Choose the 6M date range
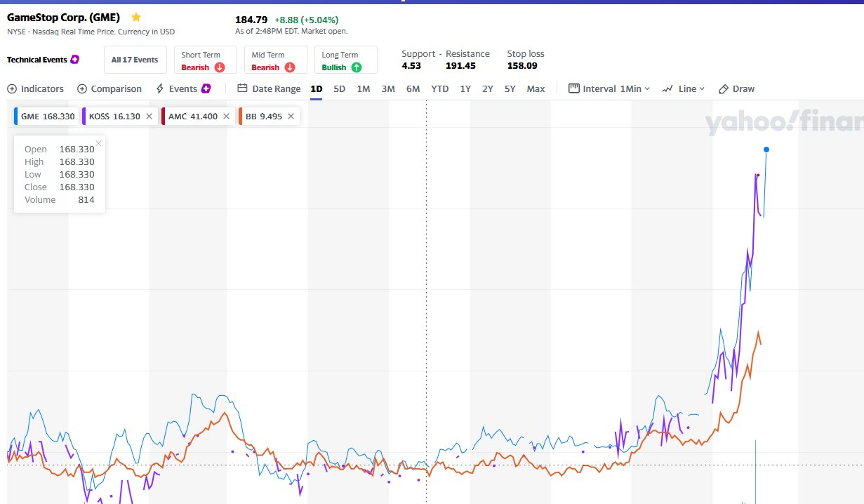 pos(413,89)
